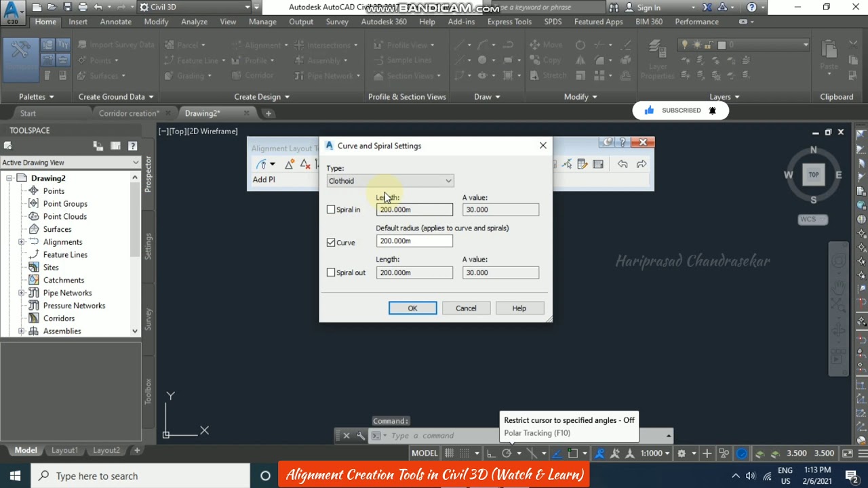Open the Survey ribbon tab

[337, 22]
